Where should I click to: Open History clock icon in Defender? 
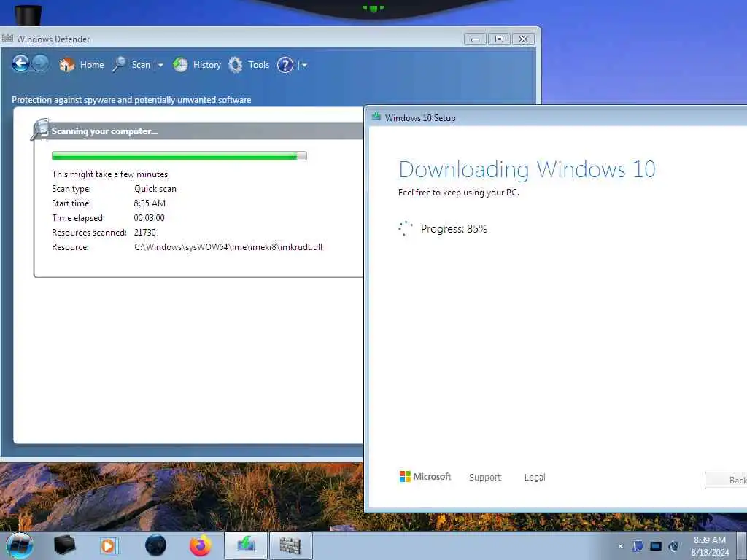(181, 65)
